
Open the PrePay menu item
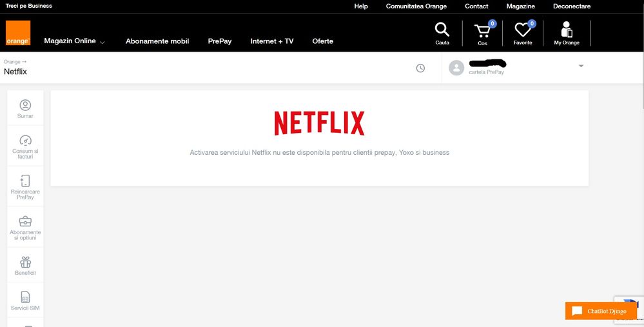[220, 41]
